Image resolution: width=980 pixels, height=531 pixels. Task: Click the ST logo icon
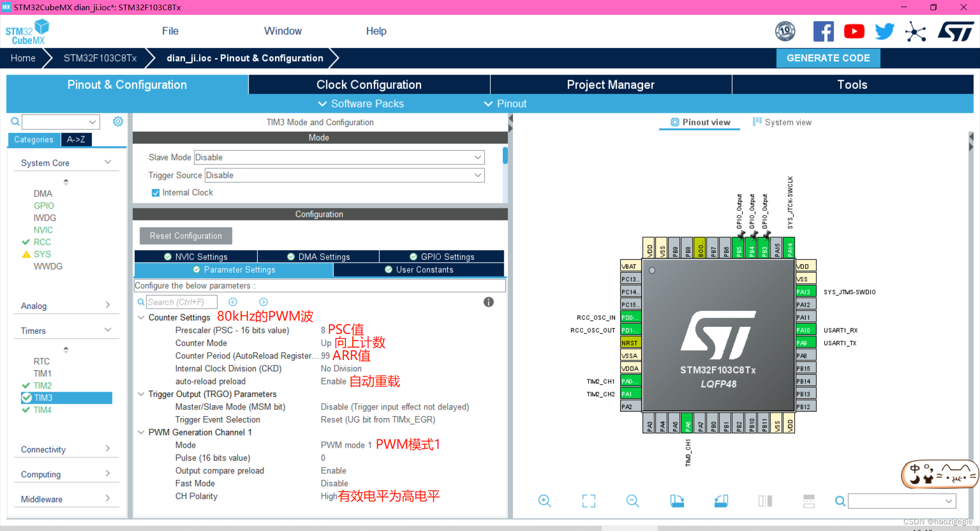(x=955, y=32)
